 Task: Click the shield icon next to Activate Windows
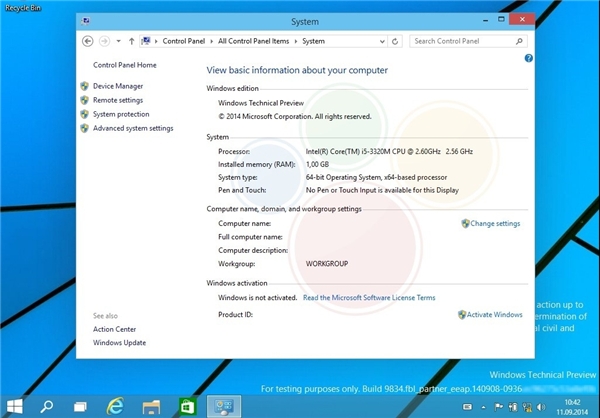462,315
